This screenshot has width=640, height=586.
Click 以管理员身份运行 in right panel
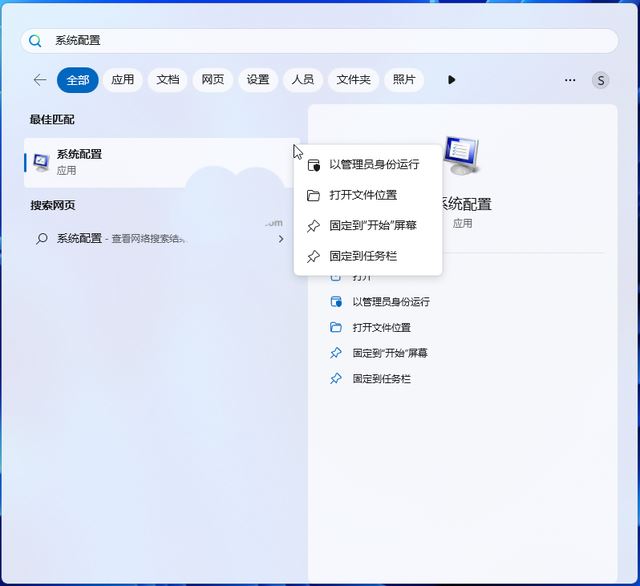[391, 301]
